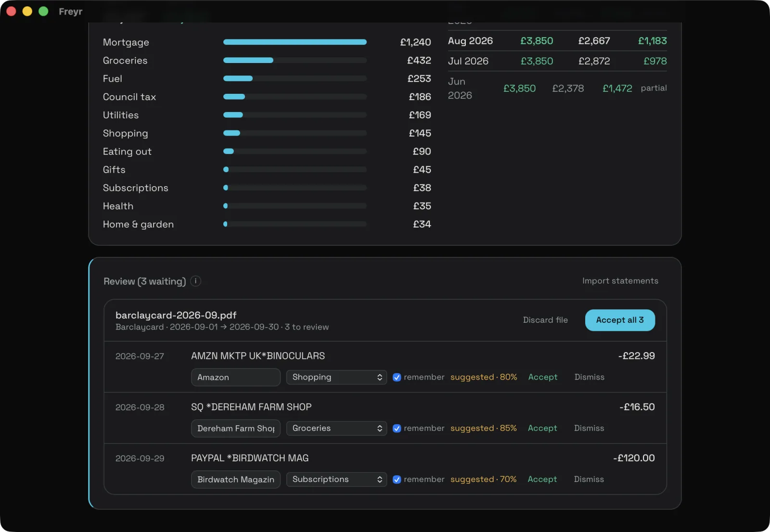Accept the Dereham Farm Shop transaction
This screenshot has height=532, width=770.
[542, 428]
